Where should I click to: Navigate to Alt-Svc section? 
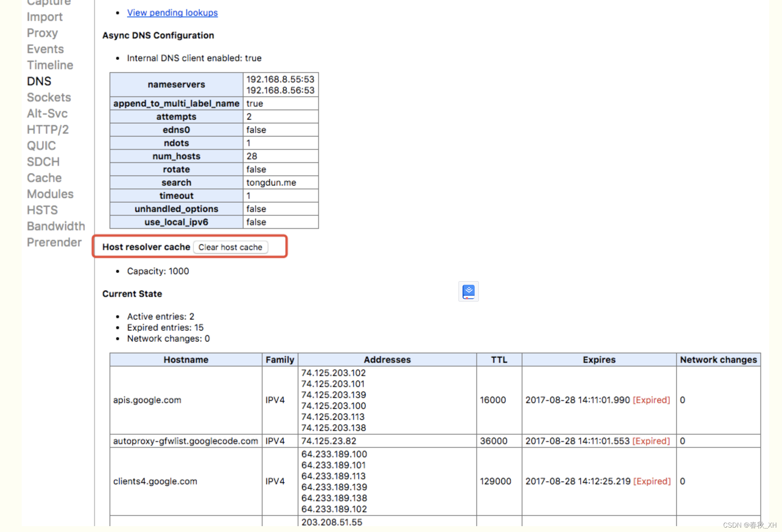pos(47,113)
